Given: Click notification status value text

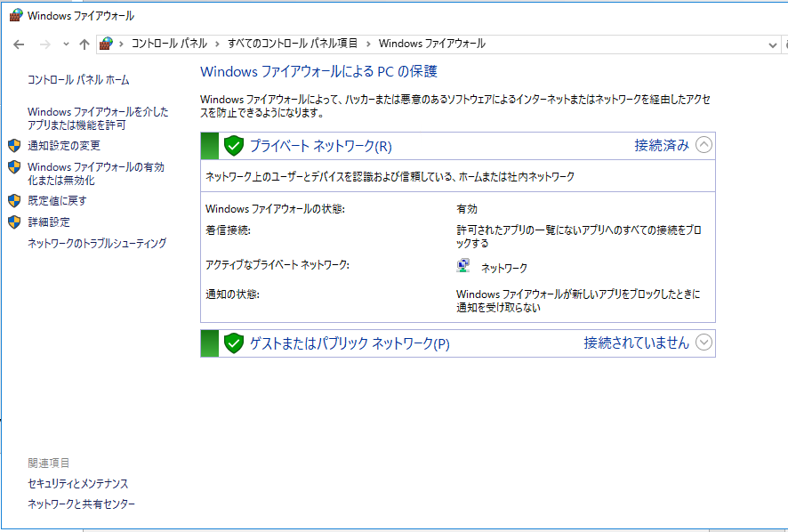Looking at the screenshot, I should click(x=578, y=301).
